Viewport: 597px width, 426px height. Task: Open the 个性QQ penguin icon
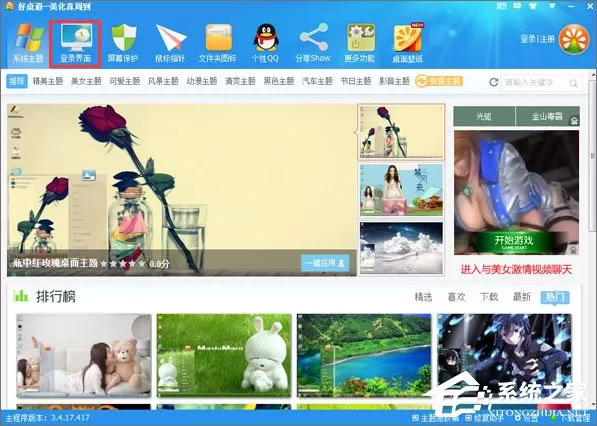pos(265,43)
